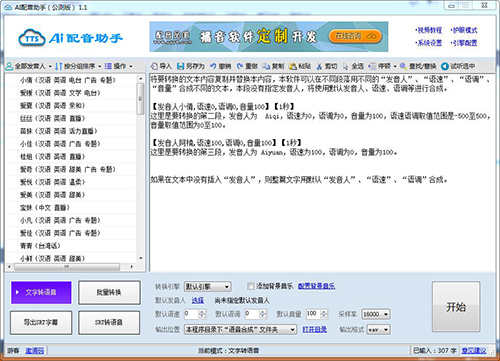Click the 另存为 save-as disk icon
Screen dimensions: 500x361
pyautogui.click(x=180, y=66)
